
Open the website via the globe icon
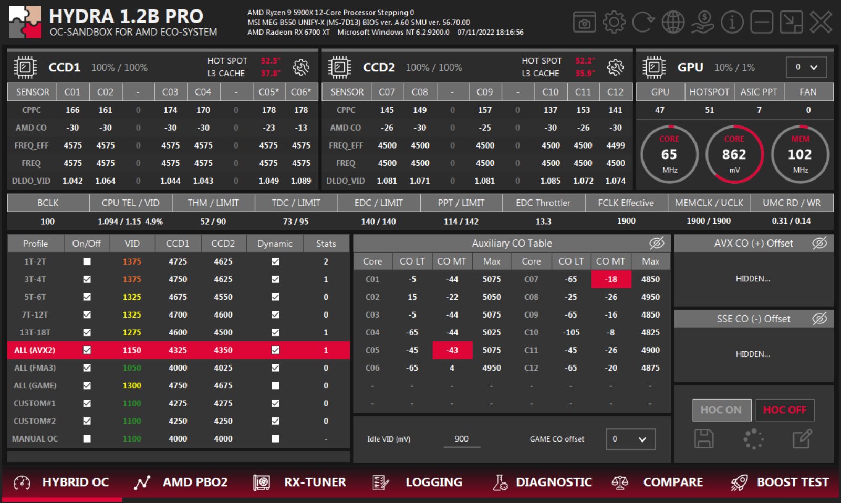(673, 23)
